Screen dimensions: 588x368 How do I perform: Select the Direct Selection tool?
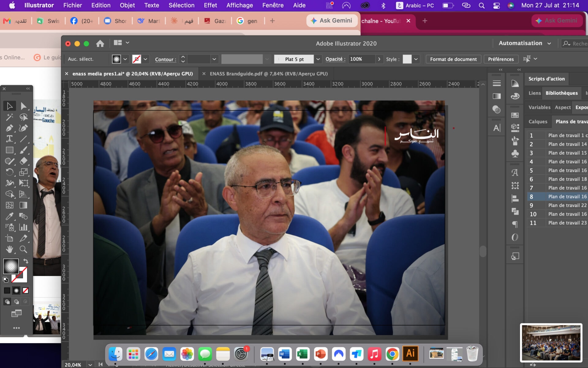pos(23,106)
